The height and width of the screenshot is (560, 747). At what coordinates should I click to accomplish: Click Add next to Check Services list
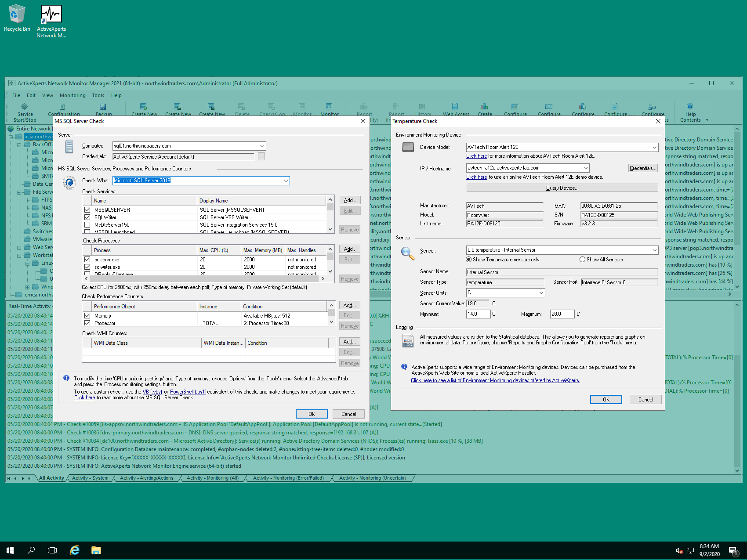tap(350, 200)
